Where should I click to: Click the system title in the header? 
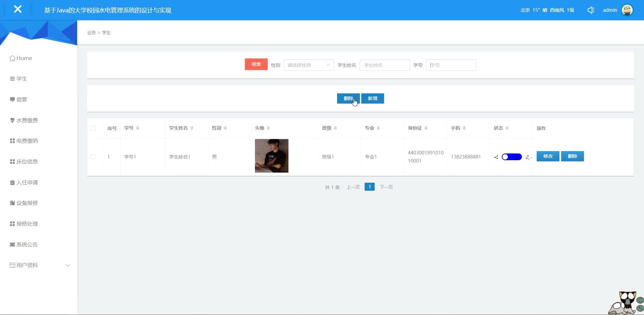coord(108,10)
